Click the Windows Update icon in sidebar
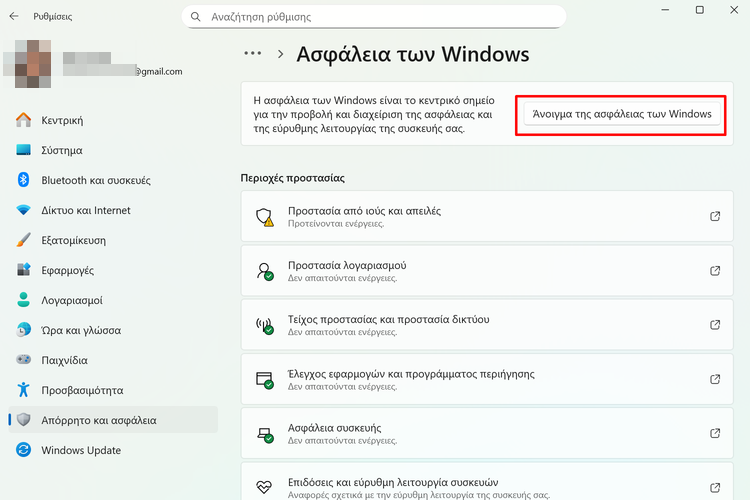Image resolution: width=750 pixels, height=500 pixels. tap(24, 450)
